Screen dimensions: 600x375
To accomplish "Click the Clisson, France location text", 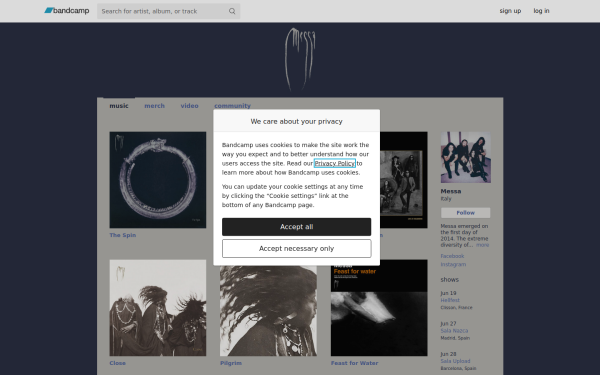I will point(456,308).
